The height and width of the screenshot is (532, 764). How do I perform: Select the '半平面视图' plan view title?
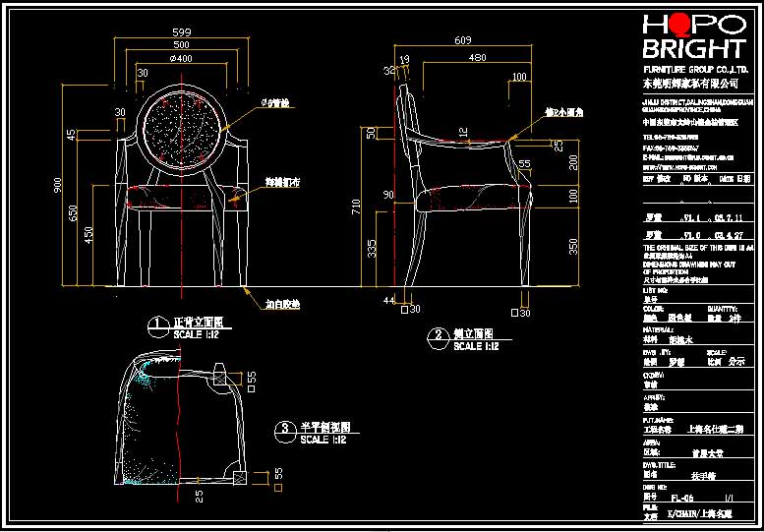pyautogui.click(x=325, y=427)
